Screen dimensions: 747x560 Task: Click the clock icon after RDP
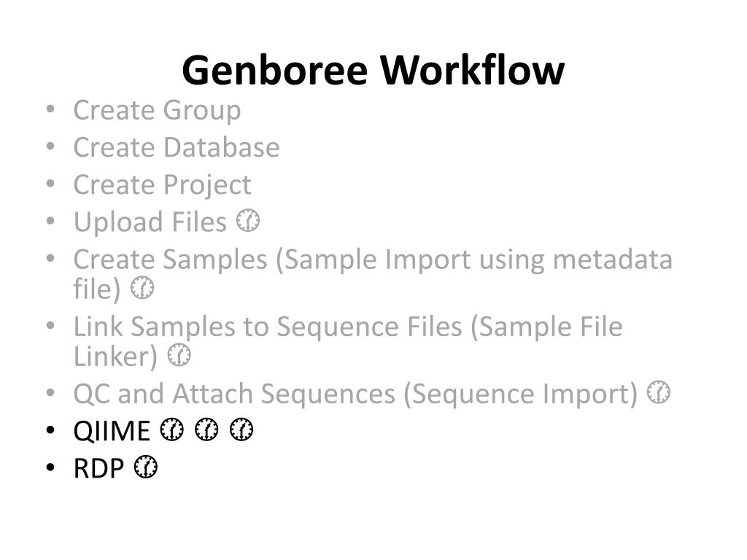(145, 467)
